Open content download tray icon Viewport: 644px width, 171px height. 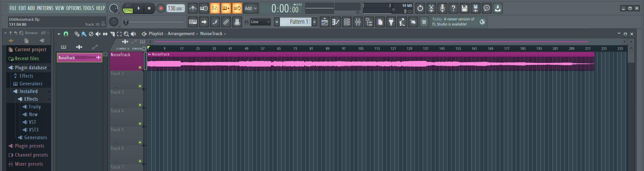(498, 8)
